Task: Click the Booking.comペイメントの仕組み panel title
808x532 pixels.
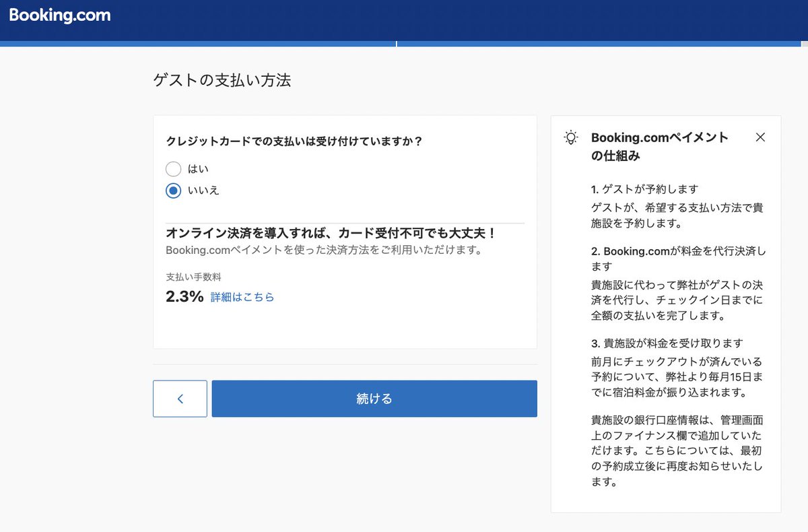Action: click(659, 145)
